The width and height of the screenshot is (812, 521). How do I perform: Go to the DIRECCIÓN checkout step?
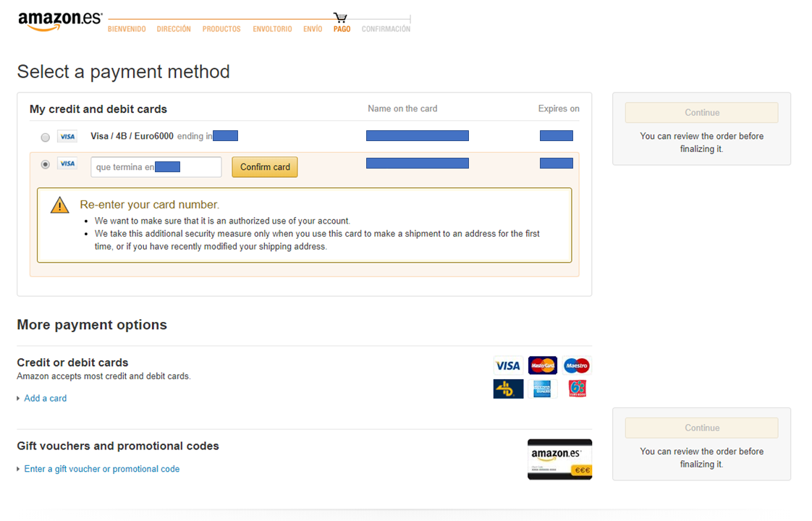point(174,29)
